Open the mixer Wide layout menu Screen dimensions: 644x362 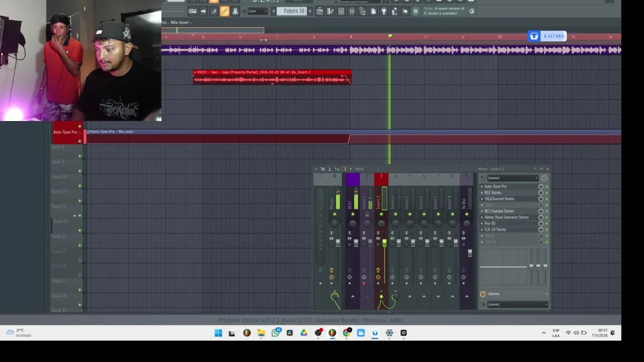pyautogui.click(x=359, y=169)
